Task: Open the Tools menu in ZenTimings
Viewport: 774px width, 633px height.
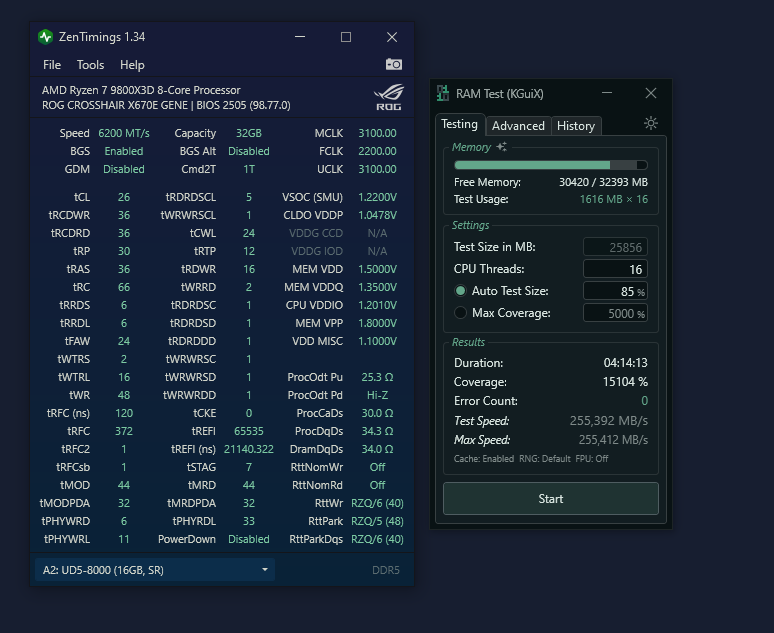Action: coord(90,65)
